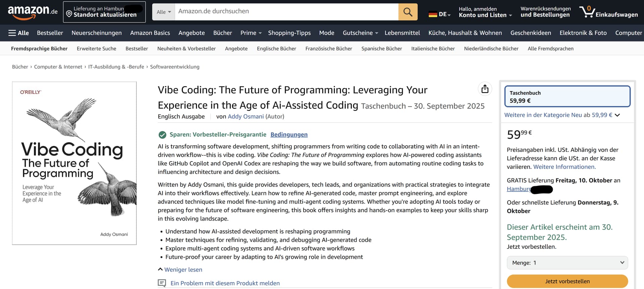
Task: Open Shopping-Tipps nav item
Action: point(289,33)
